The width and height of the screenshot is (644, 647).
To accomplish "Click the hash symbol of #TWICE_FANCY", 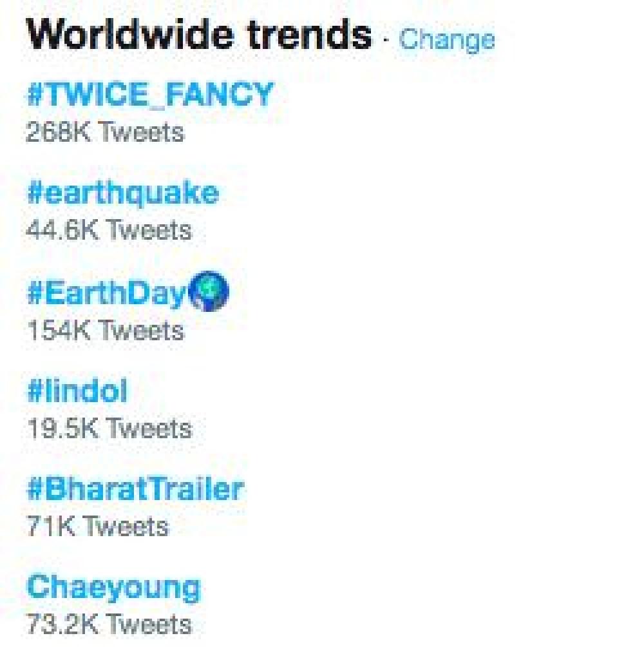I will point(34,95).
